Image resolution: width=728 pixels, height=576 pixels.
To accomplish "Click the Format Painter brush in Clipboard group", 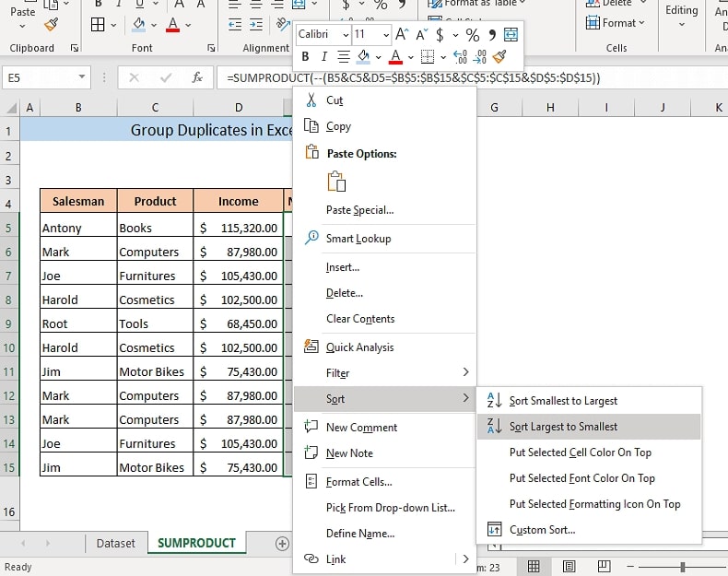I will click(x=51, y=24).
